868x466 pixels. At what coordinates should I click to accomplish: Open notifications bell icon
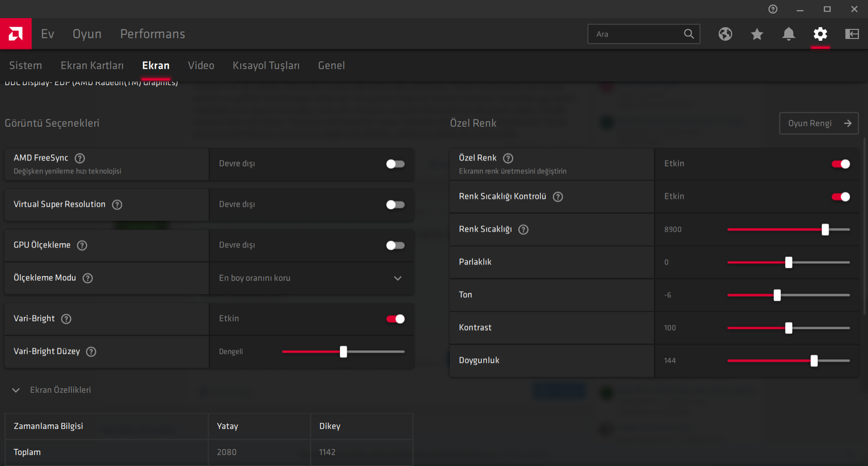click(788, 34)
